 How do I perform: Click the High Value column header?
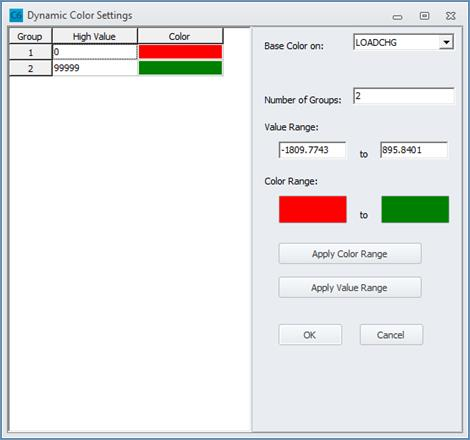[95, 36]
